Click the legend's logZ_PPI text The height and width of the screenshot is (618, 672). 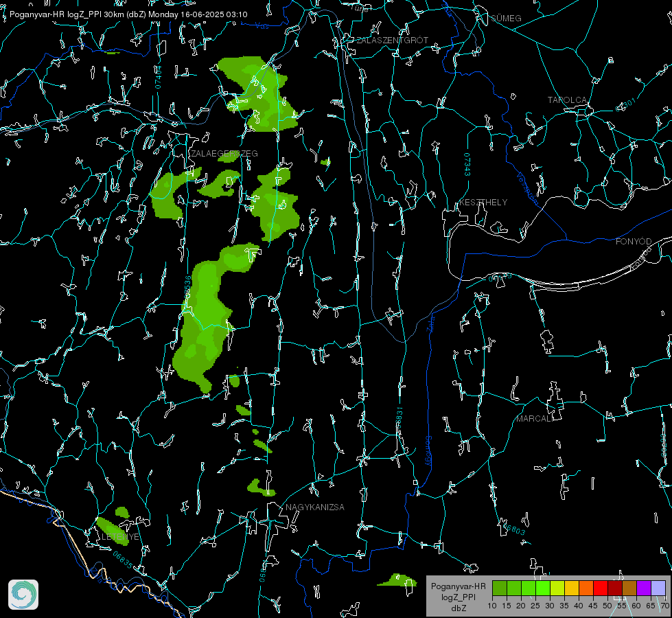(458, 597)
